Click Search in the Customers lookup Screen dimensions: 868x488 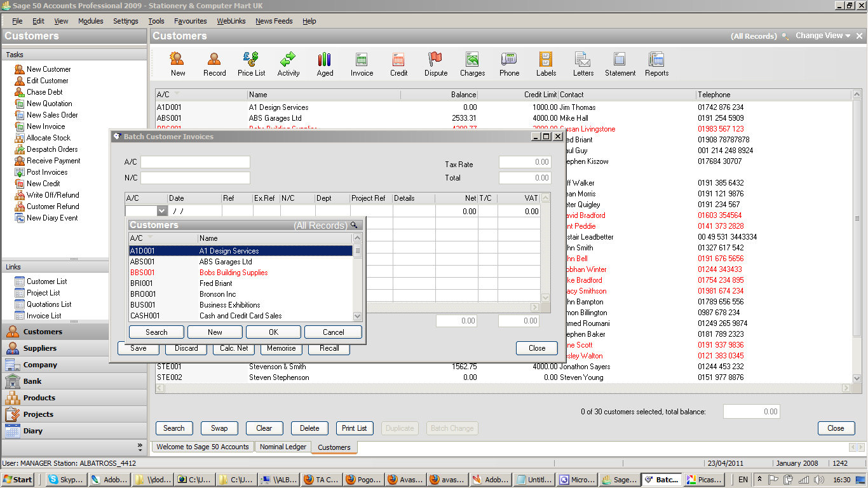pos(156,332)
